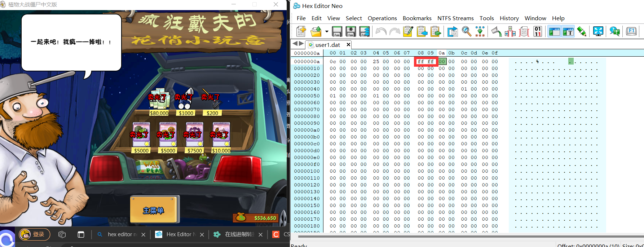Click the right tab scroll arrow
Viewport: 644px width, 247px height.
pyautogui.click(x=301, y=44)
